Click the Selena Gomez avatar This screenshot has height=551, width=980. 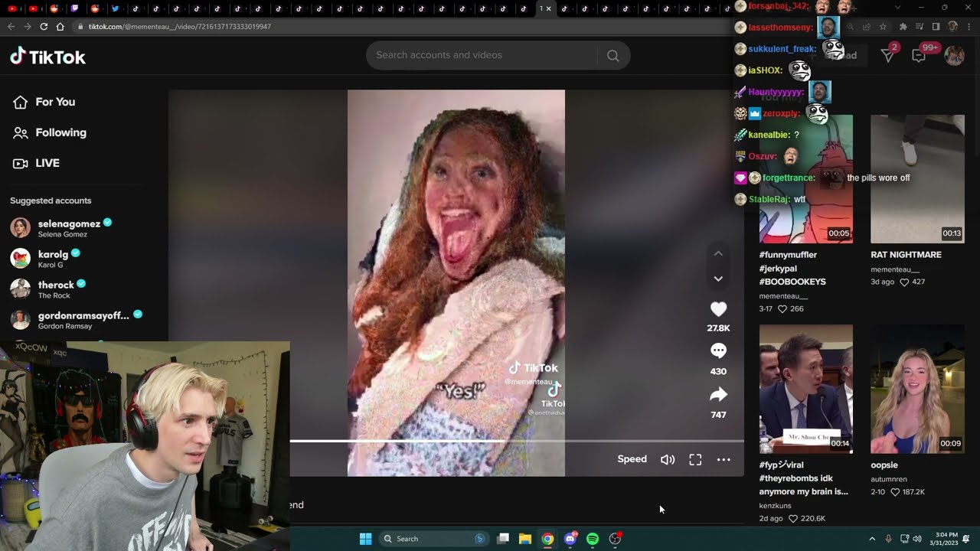(x=21, y=228)
